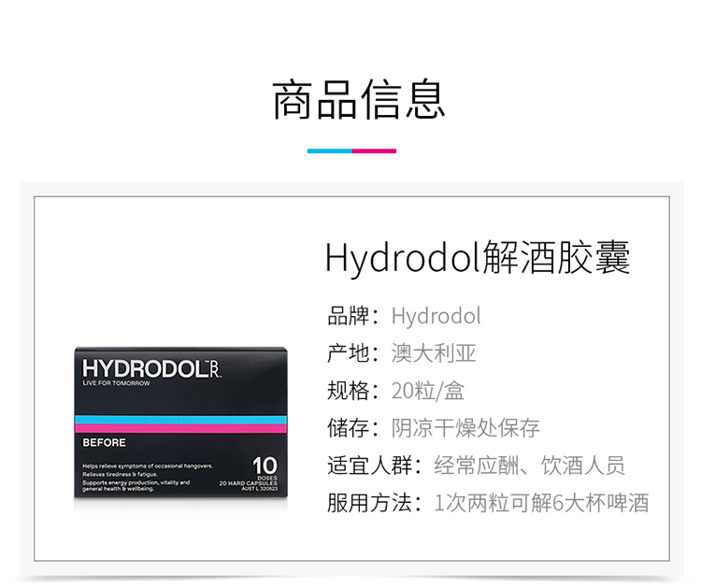Screen dimensions: 701x588
Task: Click the BEFORE label on the box
Action: [104, 443]
